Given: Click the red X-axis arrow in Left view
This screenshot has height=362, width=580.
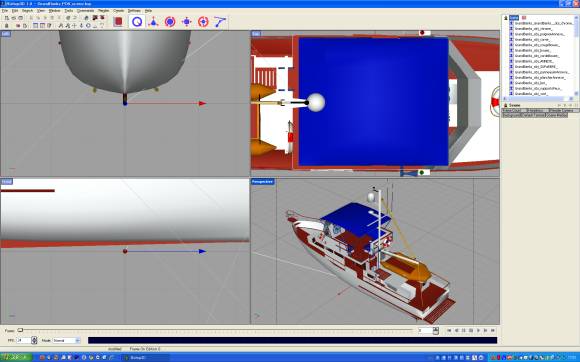Looking at the screenshot, I should [x=202, y=104].
